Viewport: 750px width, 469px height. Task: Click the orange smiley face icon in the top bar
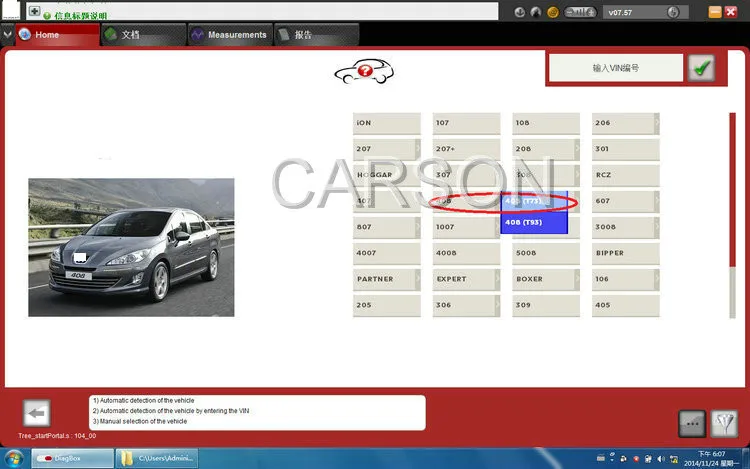[x=553, y=12]
